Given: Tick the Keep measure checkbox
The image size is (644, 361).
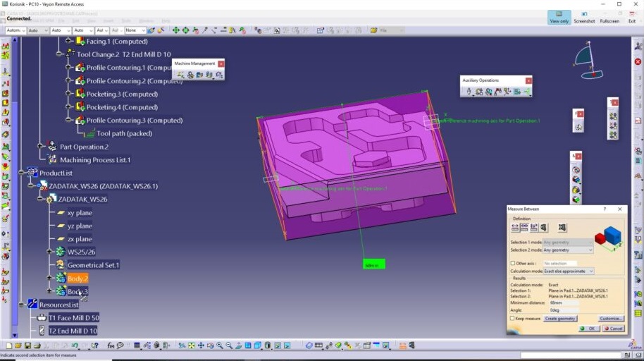Looking at the screenshot, I should tap(512, 319).
